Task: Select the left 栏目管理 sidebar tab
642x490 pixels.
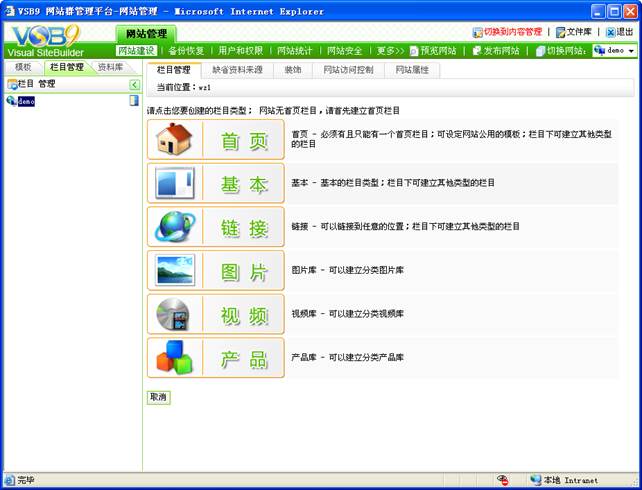Action: point(67,67)
